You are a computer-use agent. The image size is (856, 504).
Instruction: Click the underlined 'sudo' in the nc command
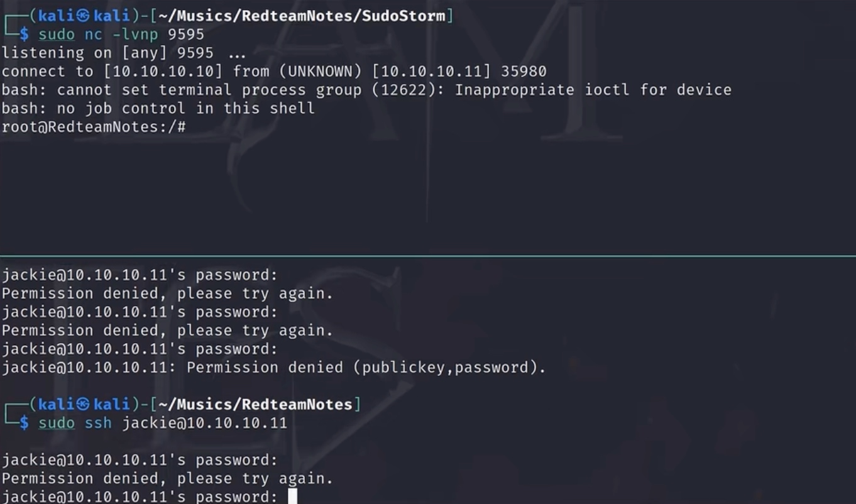pyautogui.click(x=57, y=35)
